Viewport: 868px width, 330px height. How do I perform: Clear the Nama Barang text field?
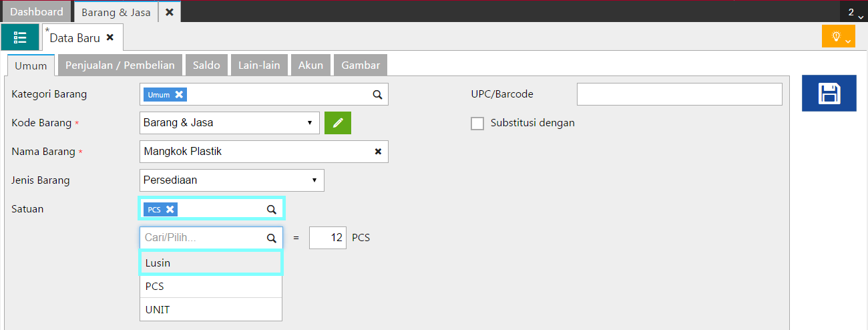coord(378,152)
